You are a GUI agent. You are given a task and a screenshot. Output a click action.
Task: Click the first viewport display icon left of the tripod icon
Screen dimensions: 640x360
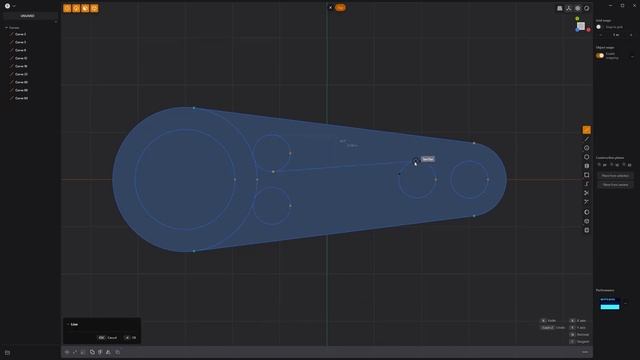560,8
